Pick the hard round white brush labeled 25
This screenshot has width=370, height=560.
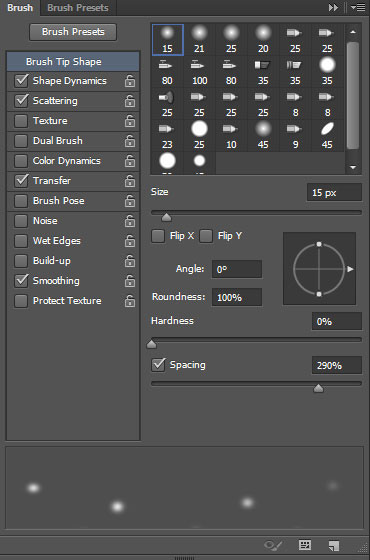199,136
